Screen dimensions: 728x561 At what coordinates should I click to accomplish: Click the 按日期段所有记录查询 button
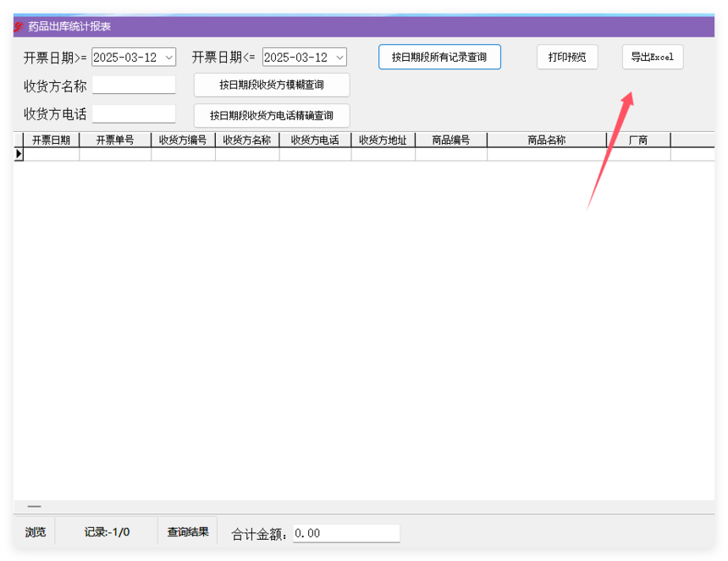pyautogui.click(x=439, y=57)
